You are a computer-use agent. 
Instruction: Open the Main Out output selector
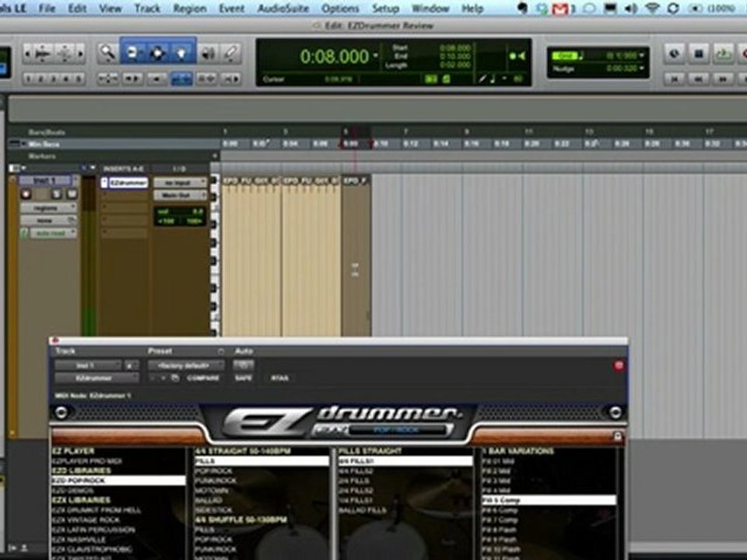[180, 195]
